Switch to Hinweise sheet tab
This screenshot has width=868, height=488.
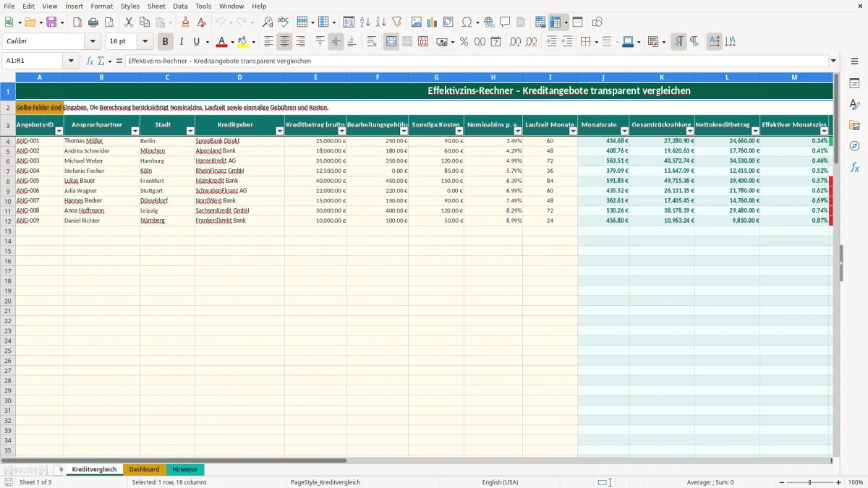[184, 470]
